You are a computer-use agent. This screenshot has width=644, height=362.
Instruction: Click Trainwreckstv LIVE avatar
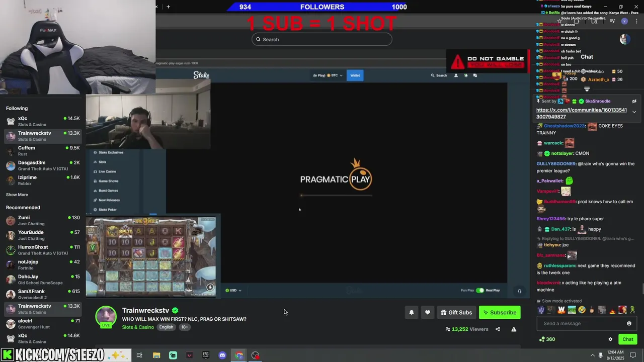coord(106,317)
